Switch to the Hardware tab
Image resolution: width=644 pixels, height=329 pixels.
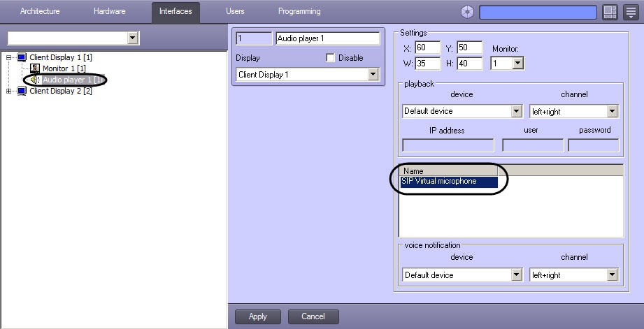109,11
